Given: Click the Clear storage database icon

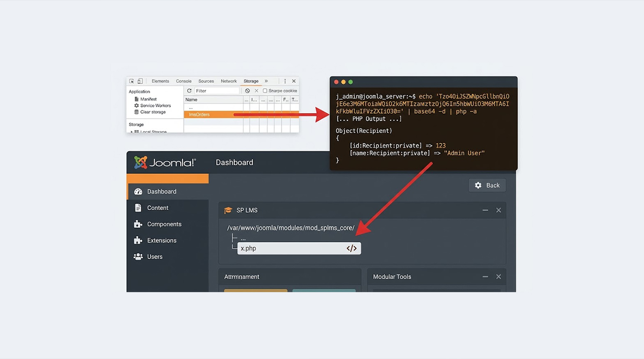Looking at the screenshot, I should 137,112.
